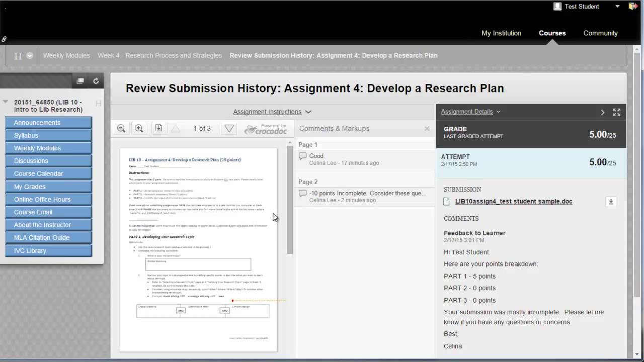Open the Discussions menu item
The height and width of the screenshot is (362, 644).
pyautogui.click(x=48, y=161)
